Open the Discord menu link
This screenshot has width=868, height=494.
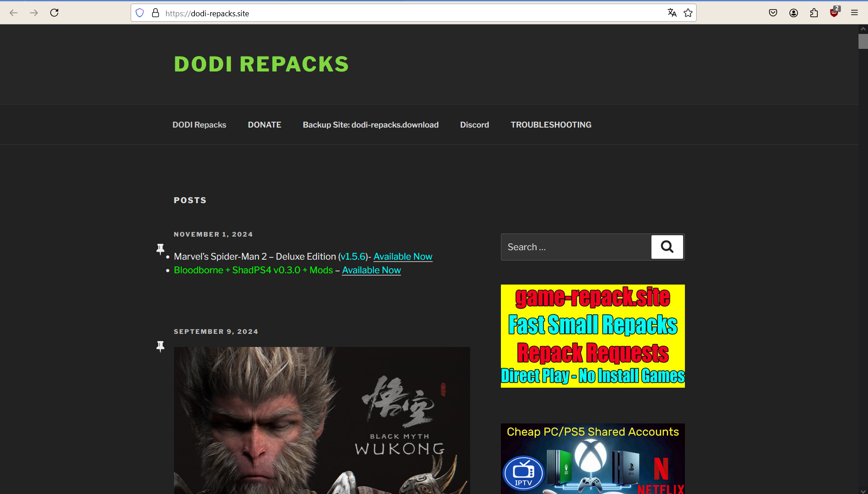474,125
